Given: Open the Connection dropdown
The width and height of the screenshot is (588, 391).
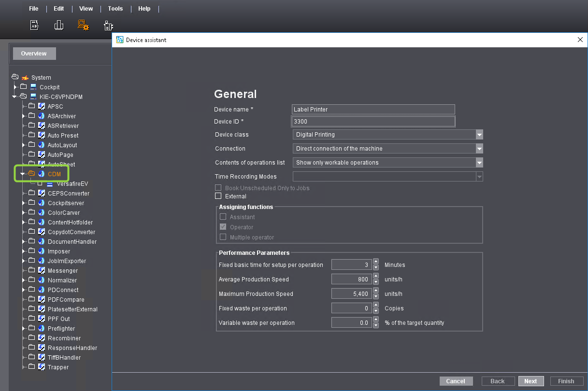Looking at the screenshot, I should (x=479, y=148).
